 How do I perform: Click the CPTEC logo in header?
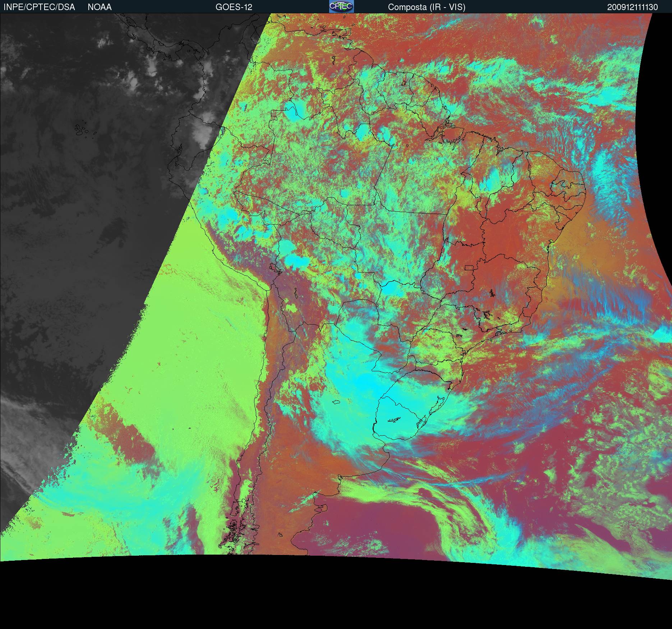(x=341, y=6)
